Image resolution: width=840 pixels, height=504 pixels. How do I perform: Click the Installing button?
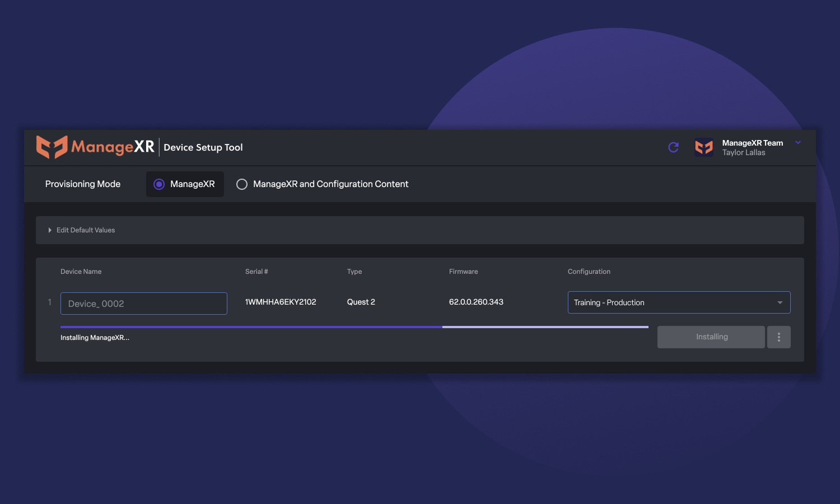pos(711,337)
